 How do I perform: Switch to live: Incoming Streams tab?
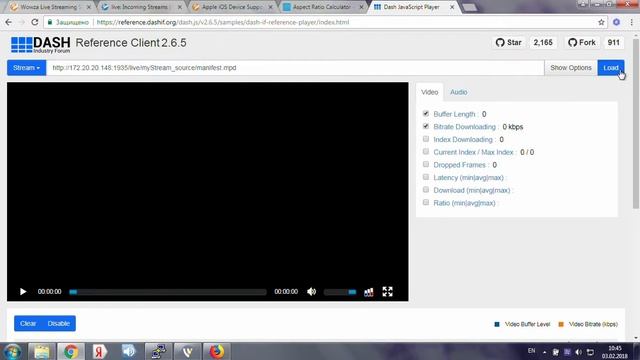tap(140, 7)
